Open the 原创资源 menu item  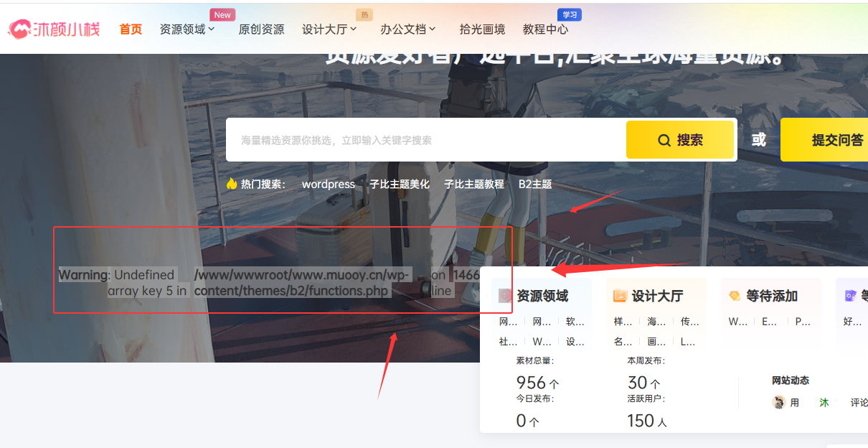click(x=261, y=29)
